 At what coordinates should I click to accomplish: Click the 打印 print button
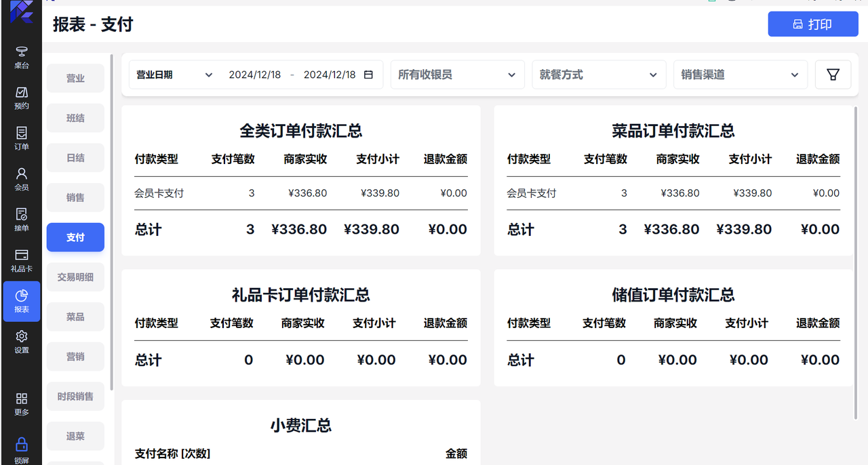pyautogui.click(x=812, y=24)
